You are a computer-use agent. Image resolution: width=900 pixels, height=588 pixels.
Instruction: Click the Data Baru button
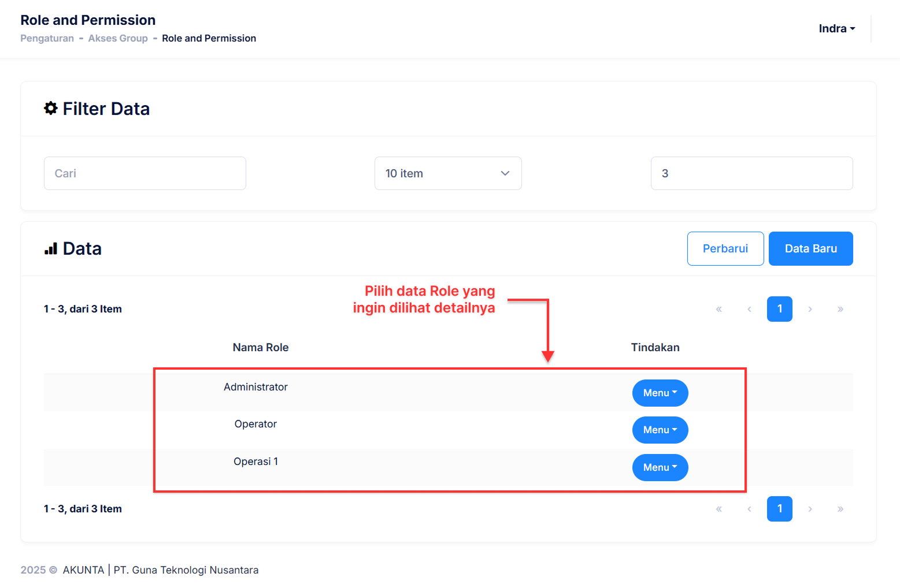pos(810,248)
